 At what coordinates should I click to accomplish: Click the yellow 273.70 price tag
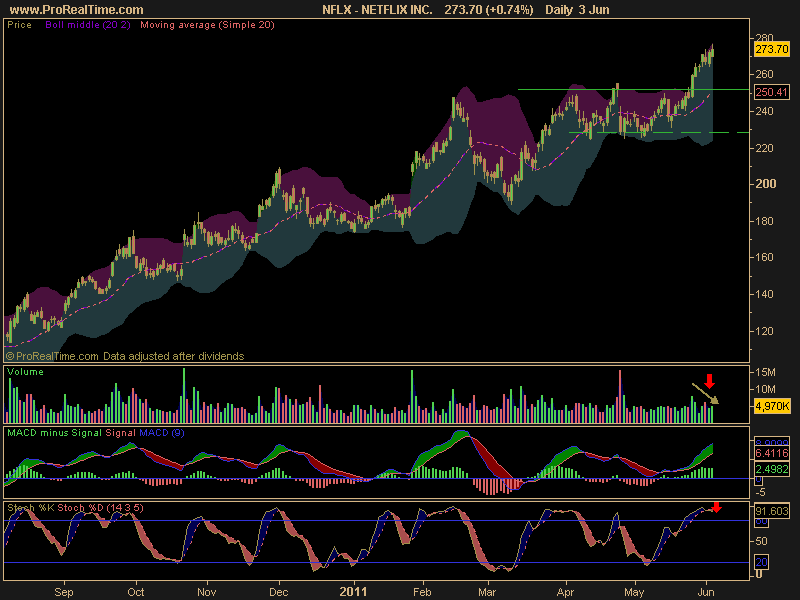click(x=771, y=49)
